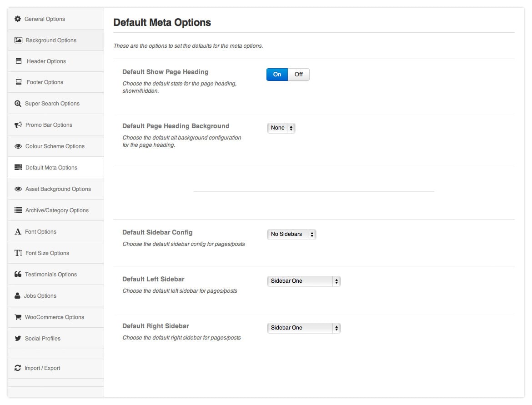Image resolution: width=532 pixels, height=405 pixels.
Task: Click the Default Show Page Heading label
Action: pos(165,72)
